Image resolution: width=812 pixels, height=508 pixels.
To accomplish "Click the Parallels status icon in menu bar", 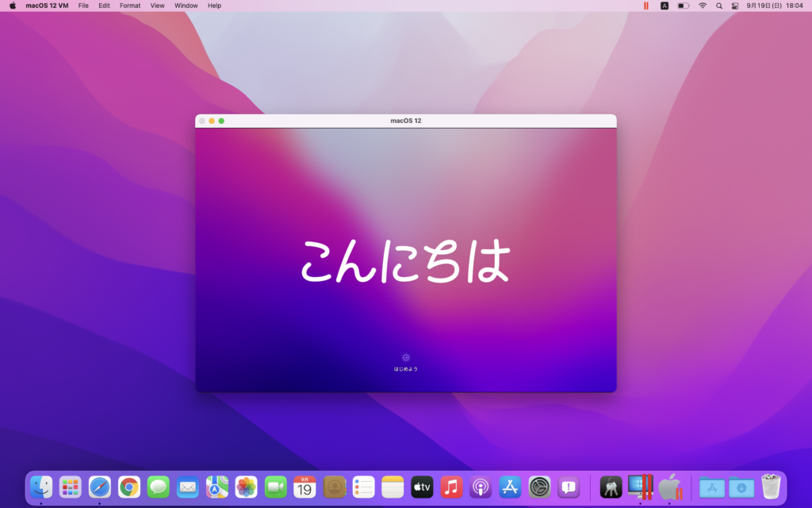I will (x=646, y=6).
